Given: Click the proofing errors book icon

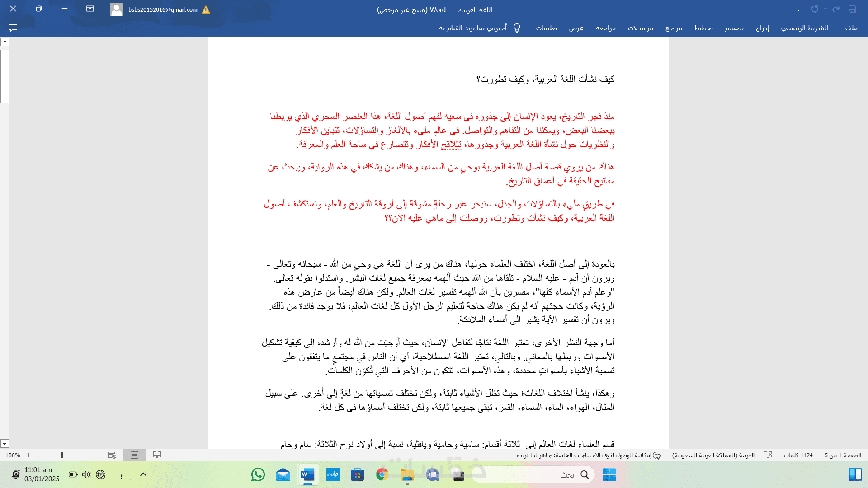Looking at the screenshot, I should [768, 455].
